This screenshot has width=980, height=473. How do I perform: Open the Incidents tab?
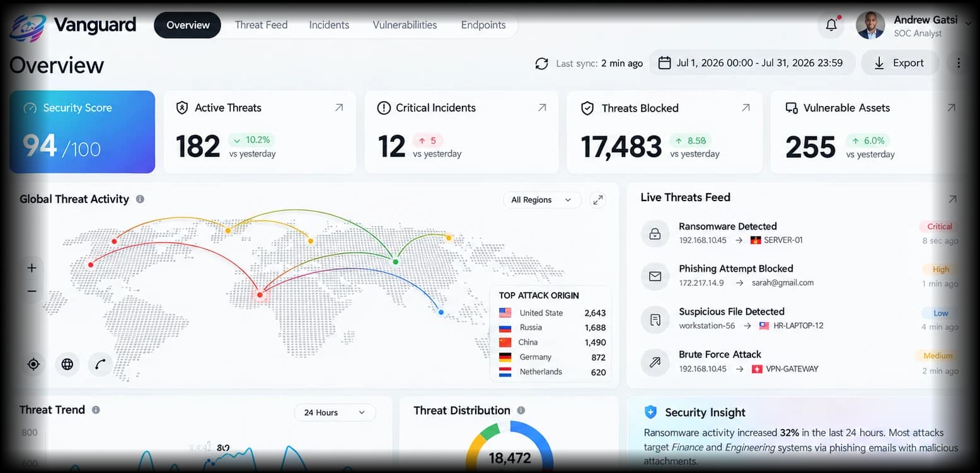pyautogui.click(x=329, y=25)
